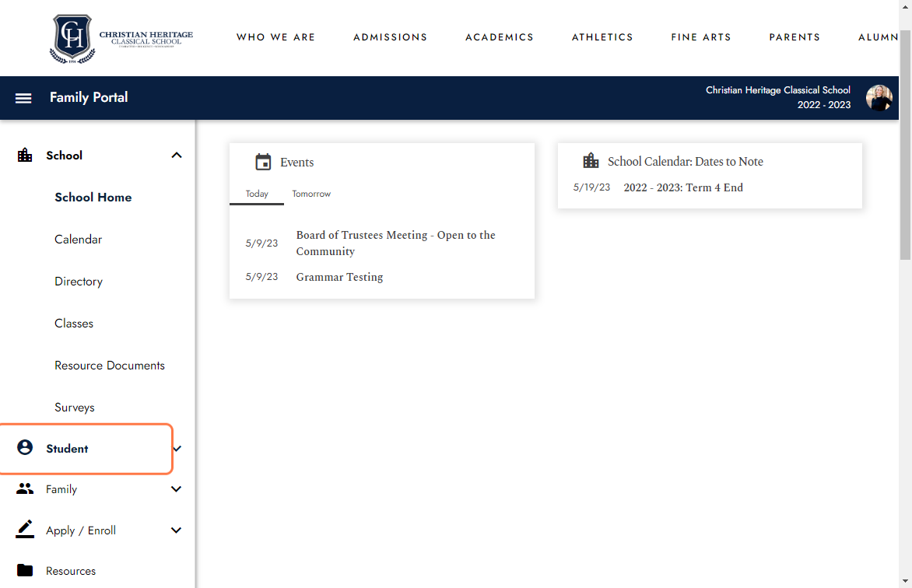Click the School building icon in sidebar
This screenshot has height=588, width=912.
click(25, 156)
